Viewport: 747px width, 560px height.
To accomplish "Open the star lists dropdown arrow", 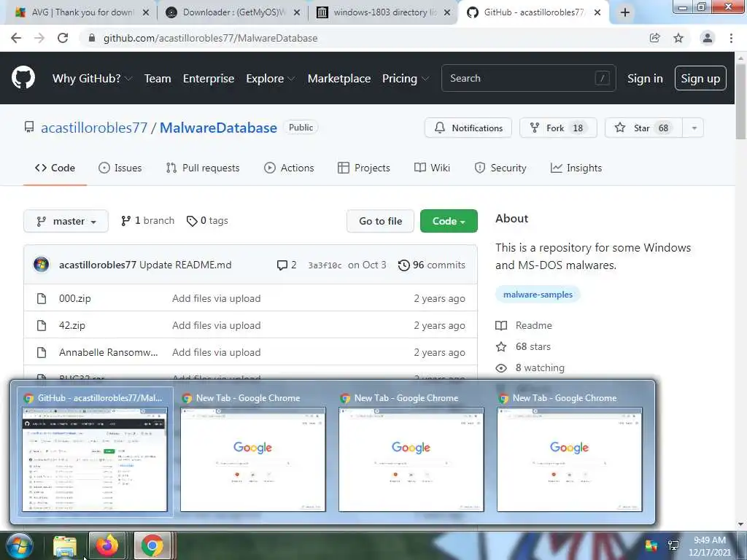I will (694, 128).
